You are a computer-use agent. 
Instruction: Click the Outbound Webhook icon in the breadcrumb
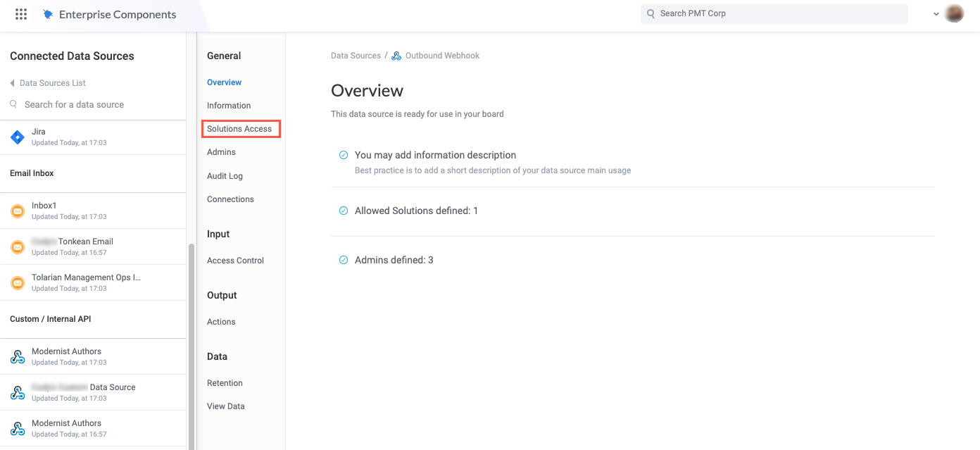click(396, 55)
